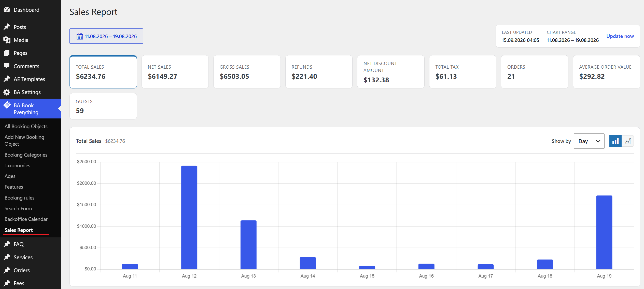This screenshot has height=289, width=644.
Task: Go to Booking Categories
Action: coord(26,155)
